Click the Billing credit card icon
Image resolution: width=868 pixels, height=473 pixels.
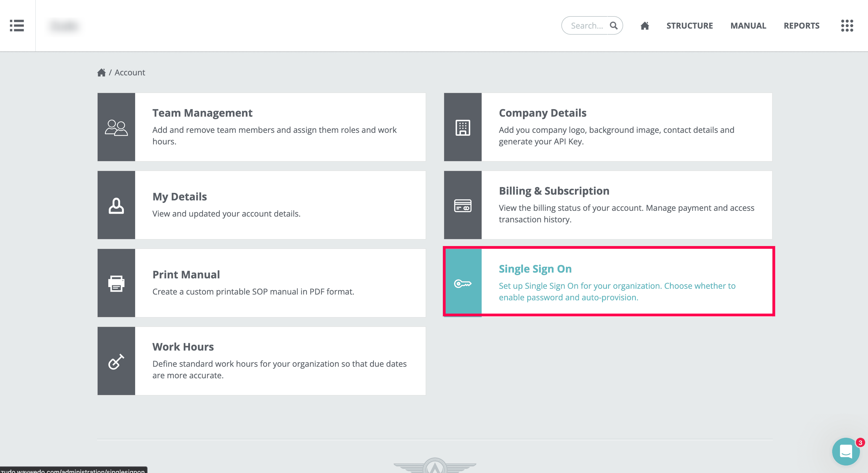(463, 205)
